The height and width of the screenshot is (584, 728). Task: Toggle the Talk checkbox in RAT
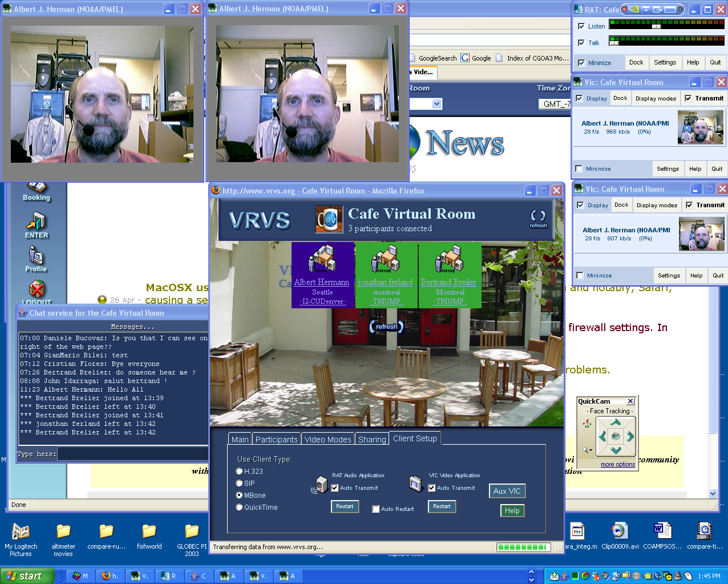point(581,43)
